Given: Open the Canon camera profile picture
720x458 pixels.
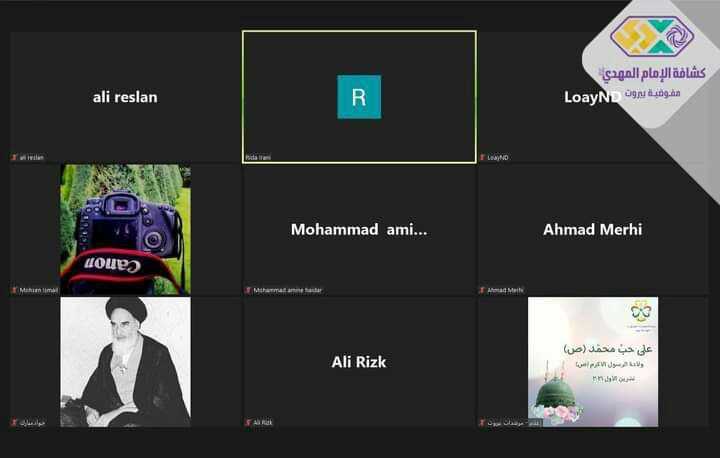Looking at the screenshot, I should [x=125, y=229].
